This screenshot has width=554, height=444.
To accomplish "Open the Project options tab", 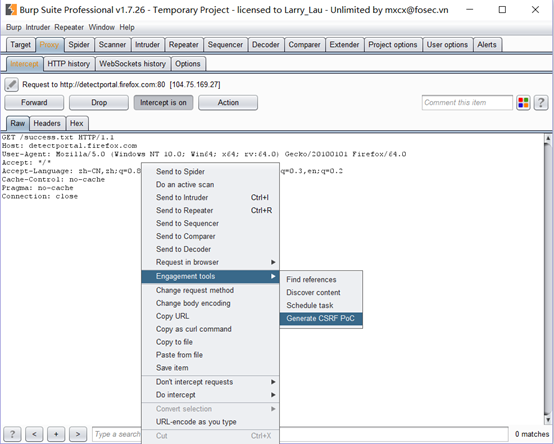I will pyautogui.click(x=393, y=45).
